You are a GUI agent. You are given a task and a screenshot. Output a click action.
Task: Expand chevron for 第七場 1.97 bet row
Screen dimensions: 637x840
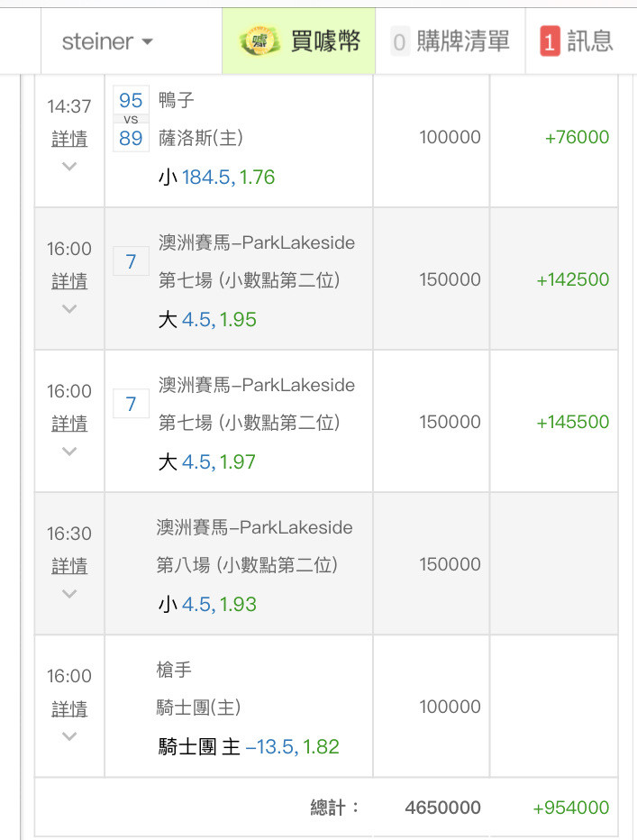pos(69,451)
